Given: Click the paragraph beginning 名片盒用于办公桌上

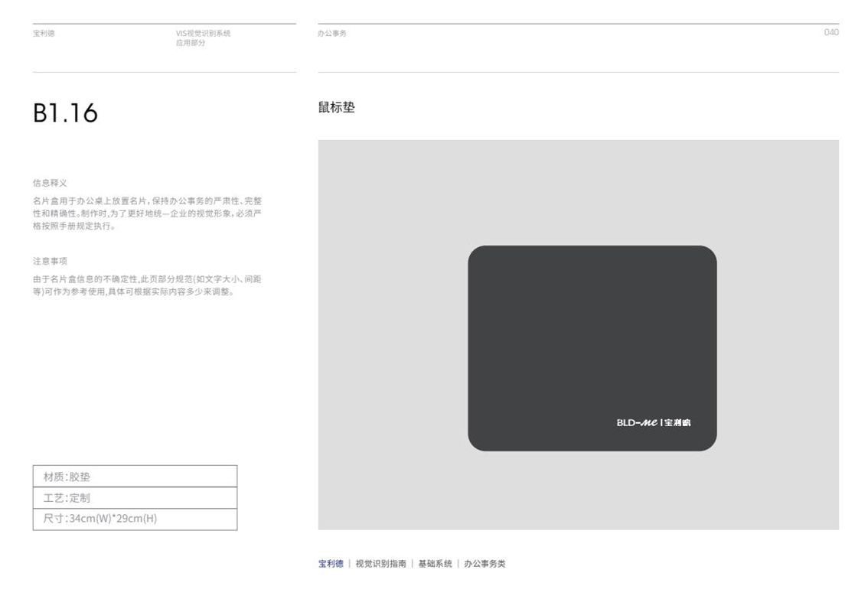Looking at the screenshot, I should pos(147,213).
